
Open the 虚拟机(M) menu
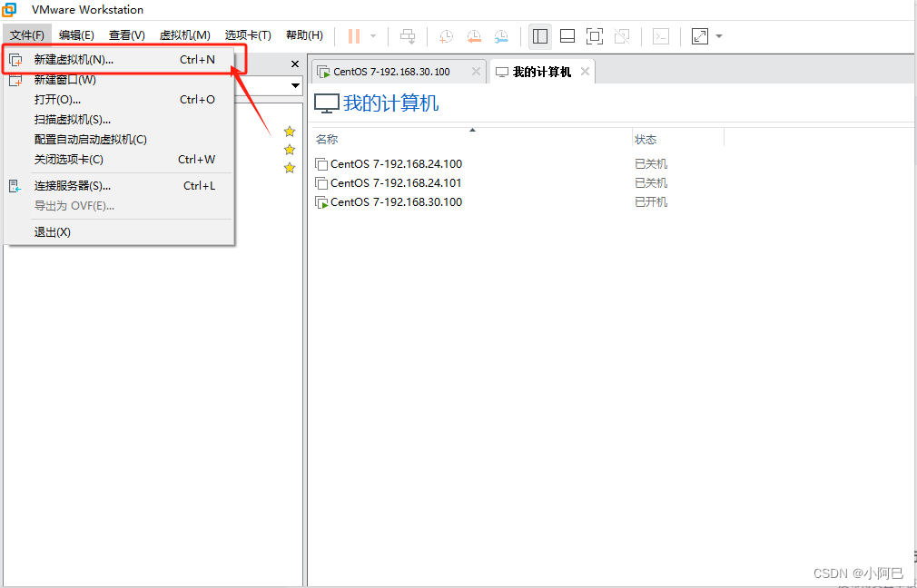(x=185, y=35)
